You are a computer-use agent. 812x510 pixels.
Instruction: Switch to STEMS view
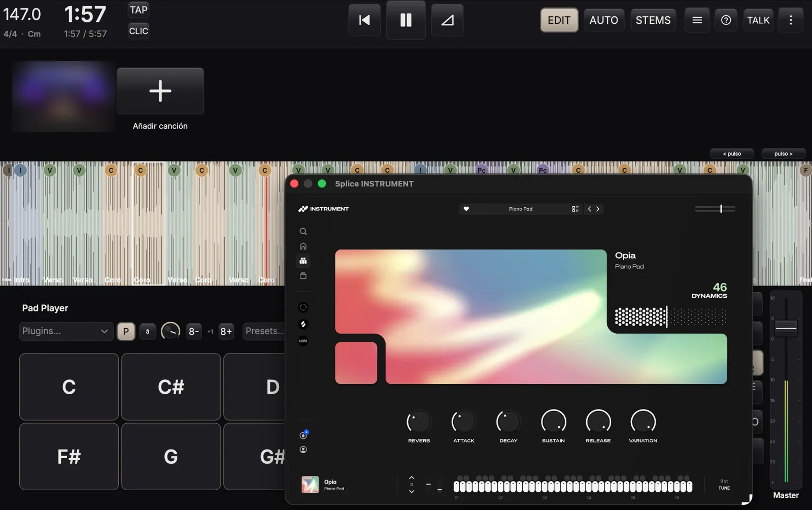pyautogui.click(x=653, y=20)
